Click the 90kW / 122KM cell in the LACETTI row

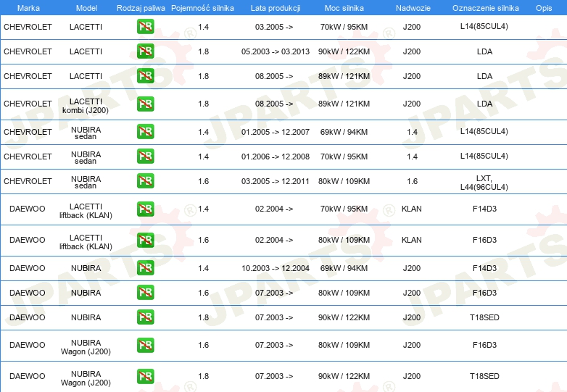pyautogui.click(x=344, y=51)
